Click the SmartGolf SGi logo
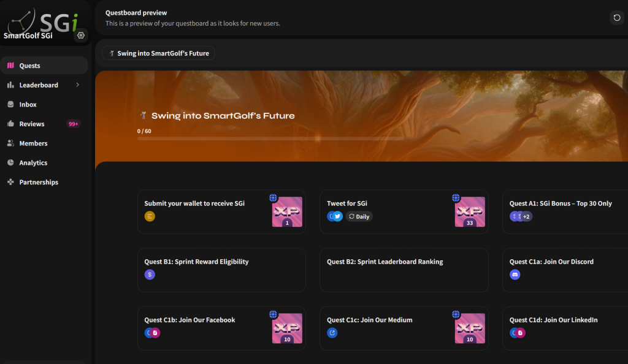 click(43, 21)
